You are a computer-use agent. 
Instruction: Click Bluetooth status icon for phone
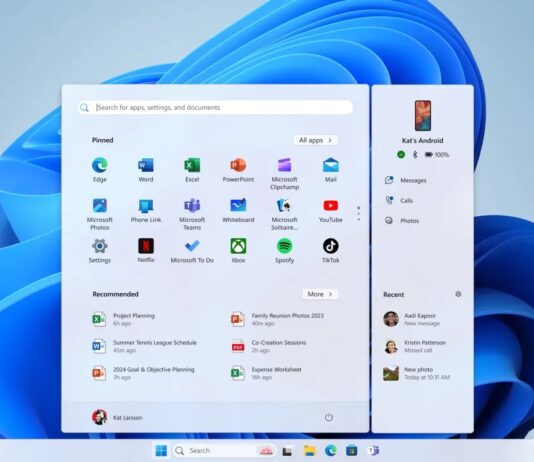(415, 155)
